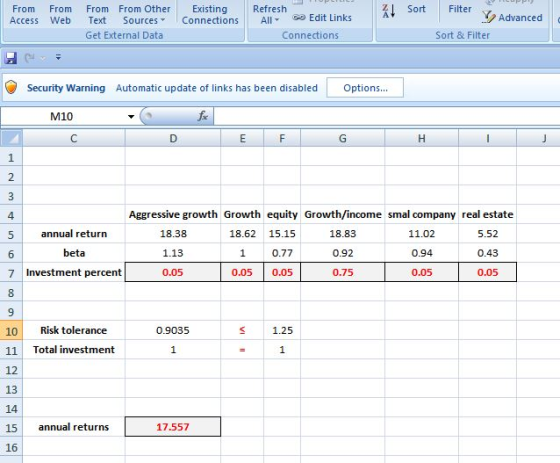The width and height of the screenshot is (560, 463).
Task: Click the security warning shield icon
Action: (x=11, y=87)
